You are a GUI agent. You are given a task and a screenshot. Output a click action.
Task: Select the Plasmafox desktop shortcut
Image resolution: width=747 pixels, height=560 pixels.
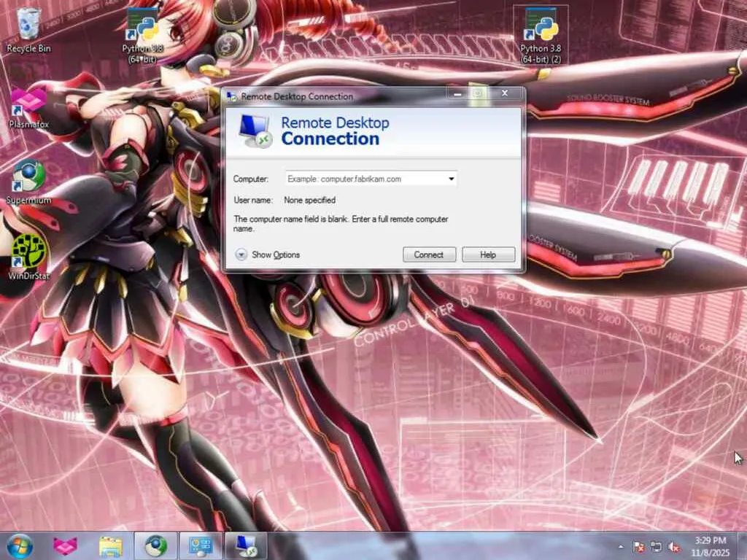tap(28, 109)
